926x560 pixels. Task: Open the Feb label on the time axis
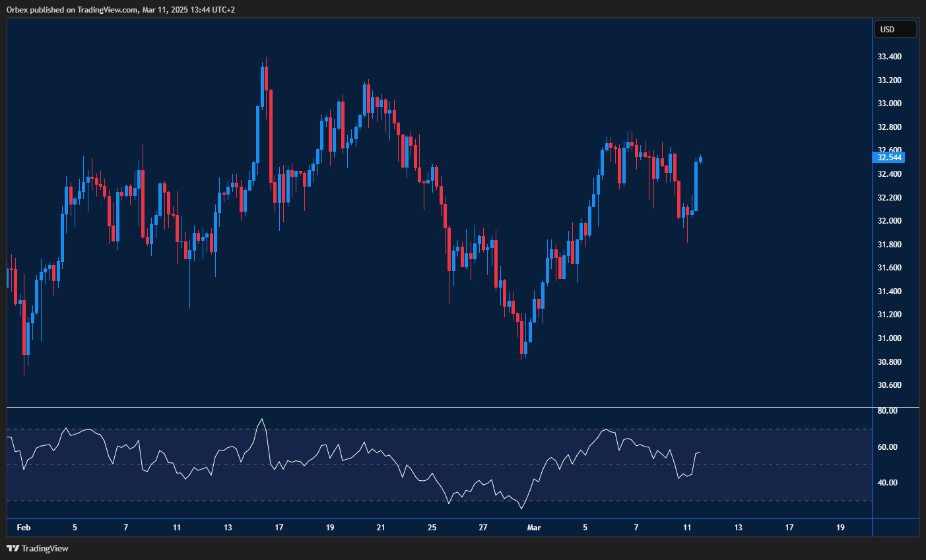click(x=24, y=528)
